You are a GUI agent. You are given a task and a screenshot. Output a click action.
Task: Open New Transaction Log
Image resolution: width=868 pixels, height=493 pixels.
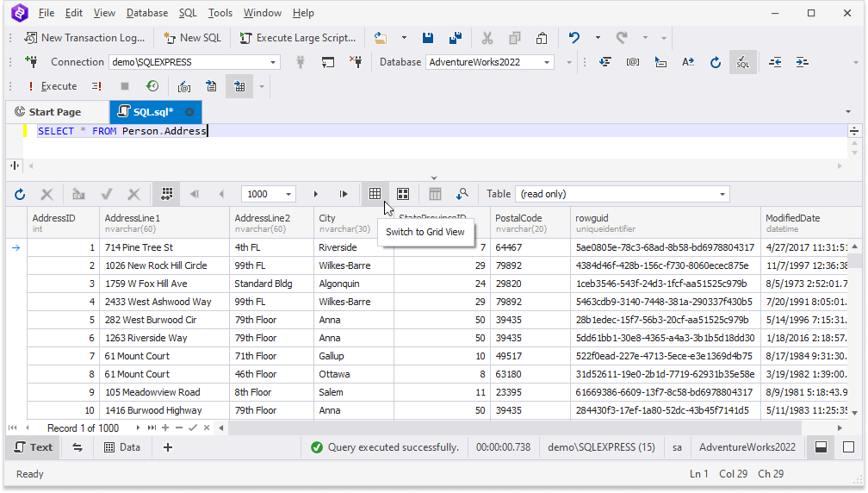click(84, 38)
